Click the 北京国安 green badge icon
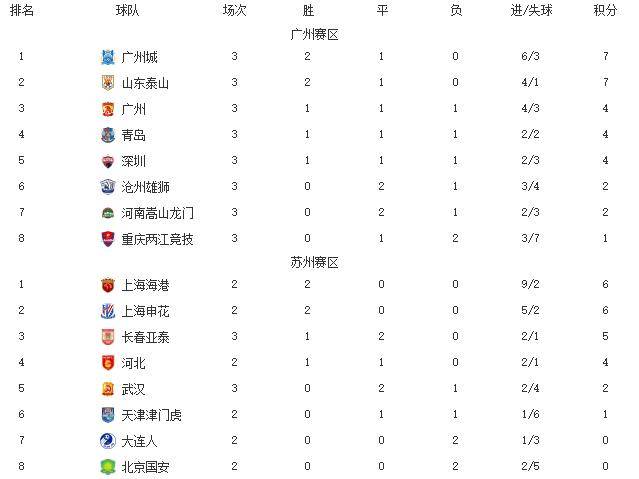The height and width of the screenshot is (479, 639). (108, 467)
